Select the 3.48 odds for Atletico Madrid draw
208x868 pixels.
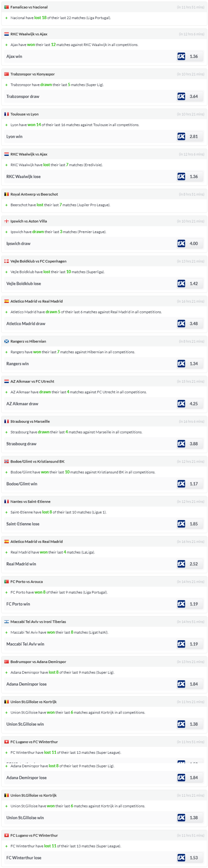pos(193,324)
